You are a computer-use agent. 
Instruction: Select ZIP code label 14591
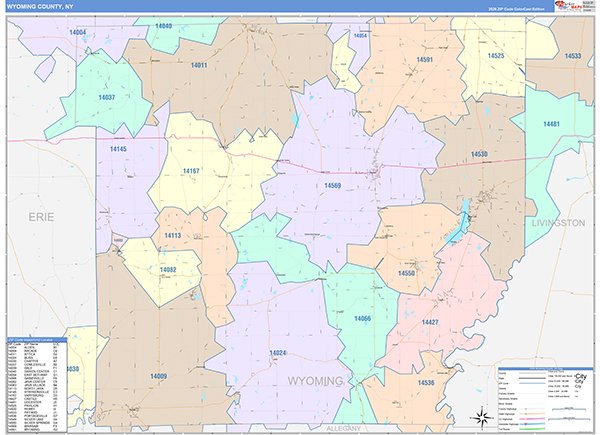424,60
